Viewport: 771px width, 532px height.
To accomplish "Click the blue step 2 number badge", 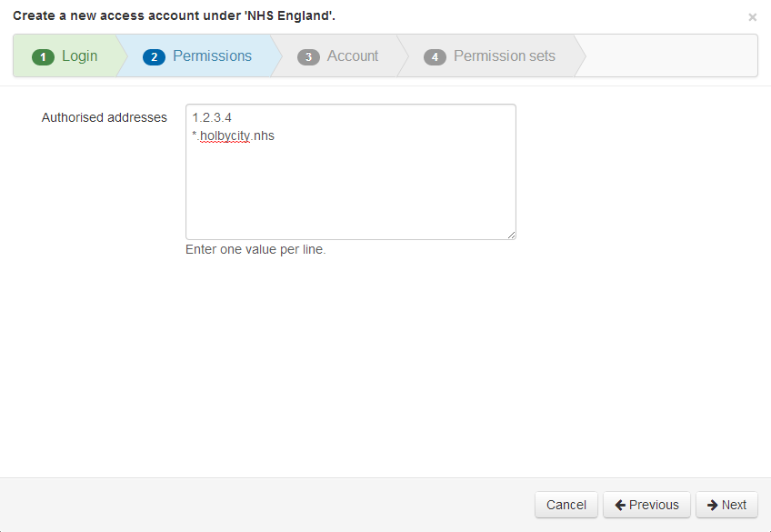I will click(155, 56).
